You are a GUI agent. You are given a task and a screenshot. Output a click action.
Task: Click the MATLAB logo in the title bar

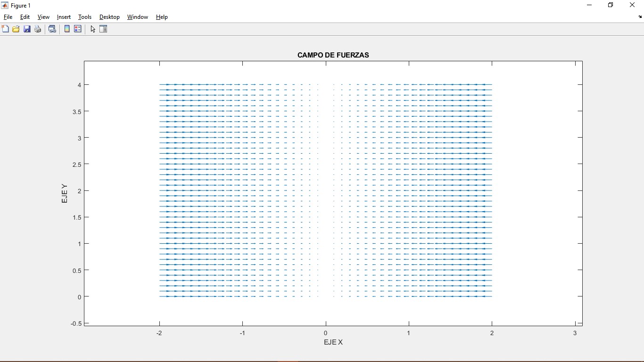pyautogui.click(x=5, y=5)
